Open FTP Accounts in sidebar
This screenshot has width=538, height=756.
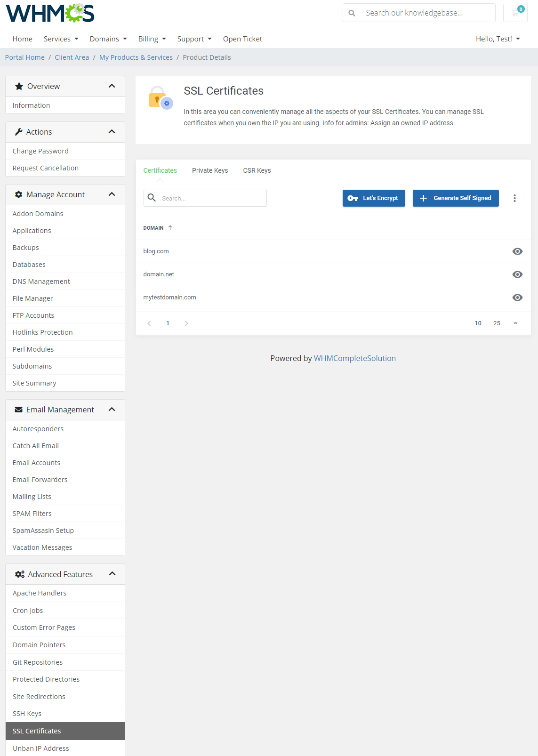pyautogui.click(x=65, y=315)
